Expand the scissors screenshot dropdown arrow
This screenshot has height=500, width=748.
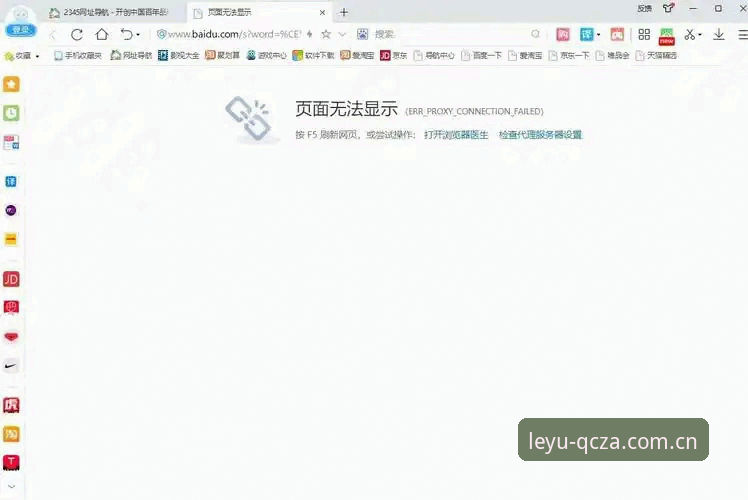point(700,35)
